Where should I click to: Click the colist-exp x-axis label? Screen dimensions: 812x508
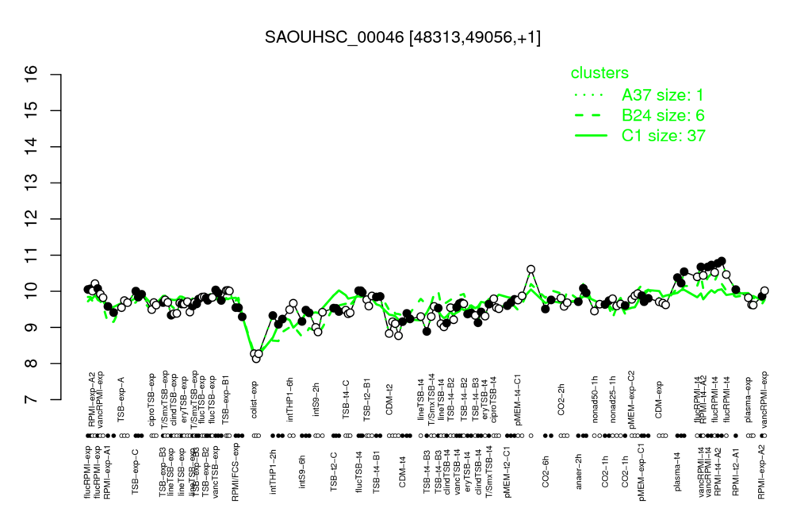pyautogui.click(x=255, y=399)
